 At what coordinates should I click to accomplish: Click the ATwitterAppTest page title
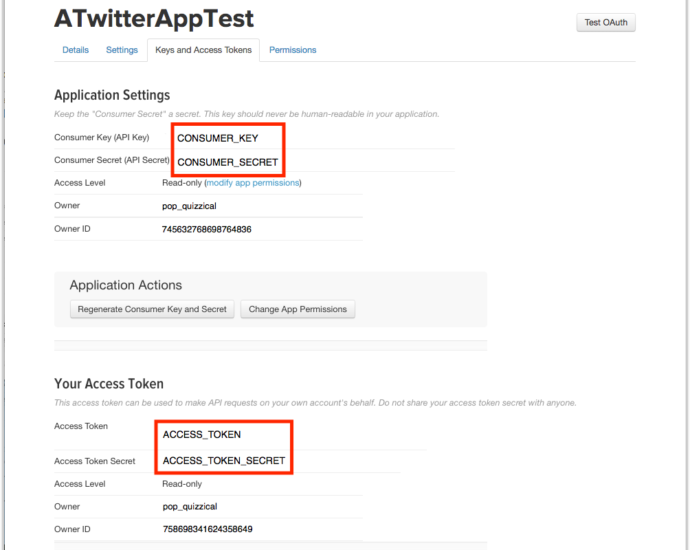(x=154, y=18)
